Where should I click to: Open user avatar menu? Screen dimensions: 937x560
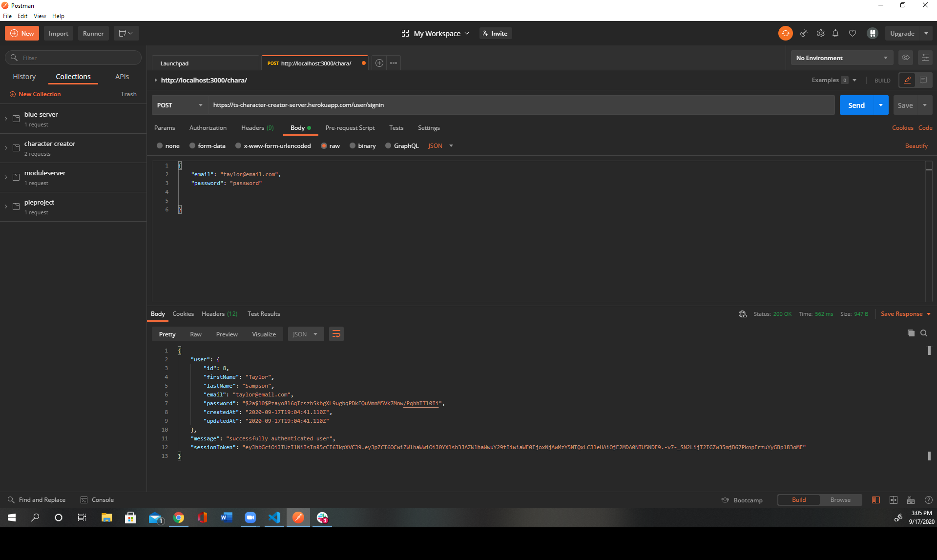(x=872, y=33)
